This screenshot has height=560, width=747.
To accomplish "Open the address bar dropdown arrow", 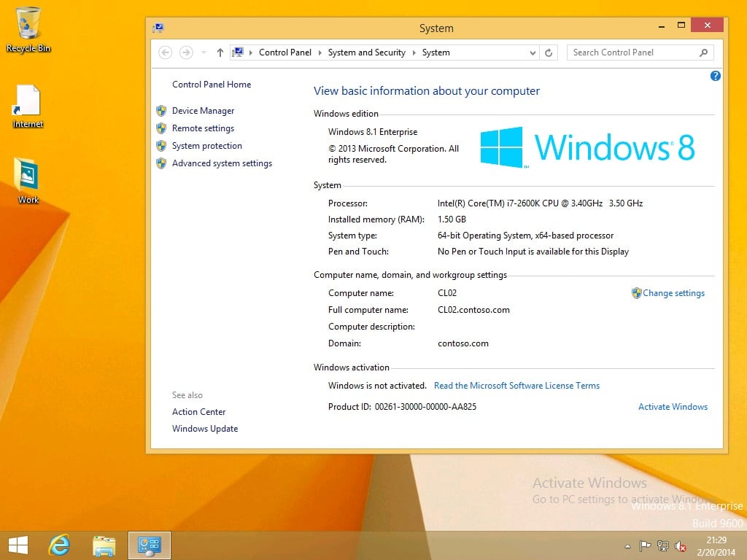I will point(533,52).
